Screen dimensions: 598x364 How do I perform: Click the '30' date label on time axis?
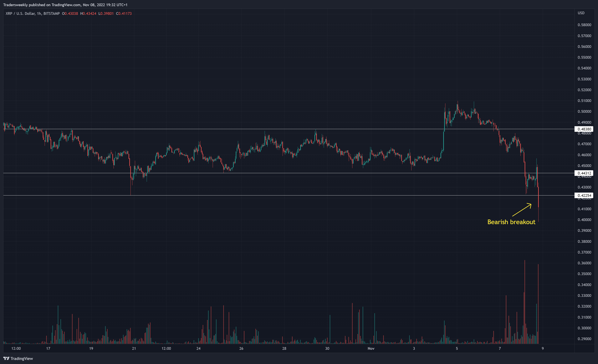pyautogui.click(x=327, y=348)
